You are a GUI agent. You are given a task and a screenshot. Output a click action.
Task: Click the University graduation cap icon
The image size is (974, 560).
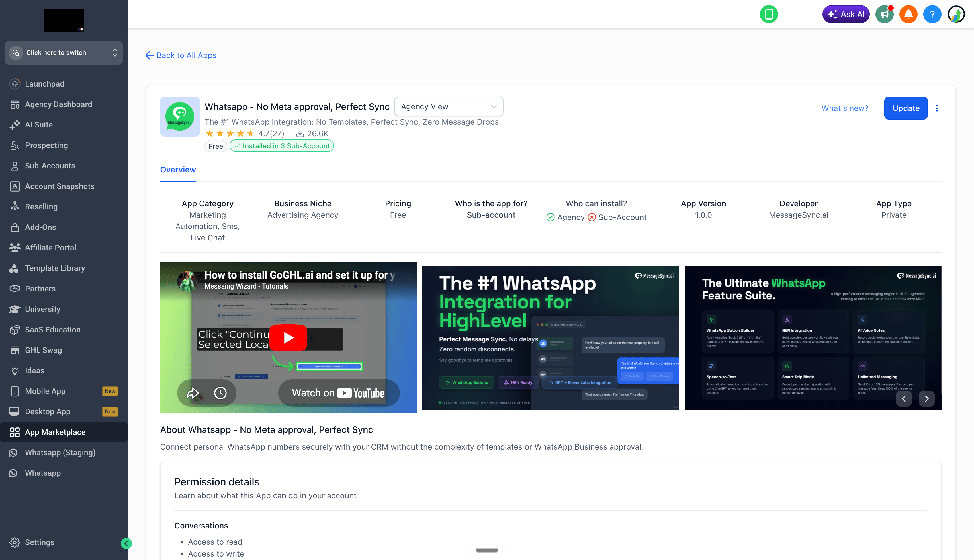tap(15, 309)
